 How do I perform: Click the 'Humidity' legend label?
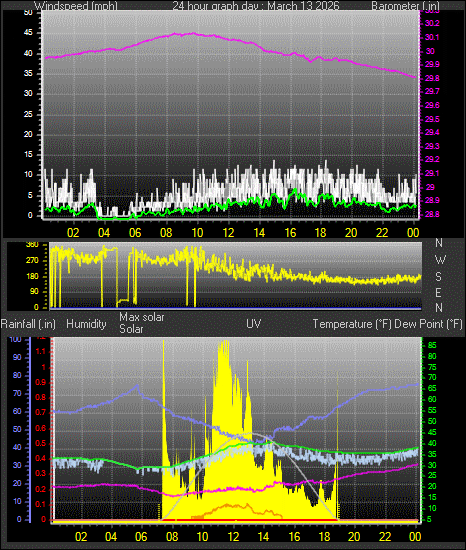86,324
